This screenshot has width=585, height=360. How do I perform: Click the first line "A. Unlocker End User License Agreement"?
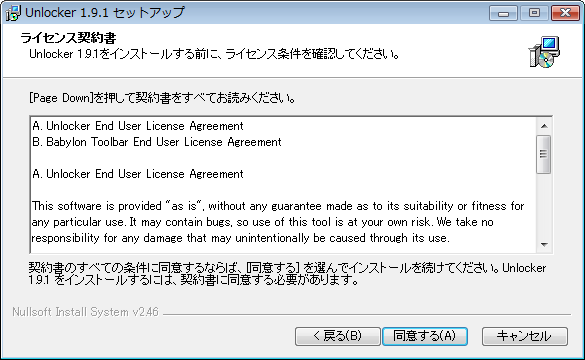click(138, 126)
